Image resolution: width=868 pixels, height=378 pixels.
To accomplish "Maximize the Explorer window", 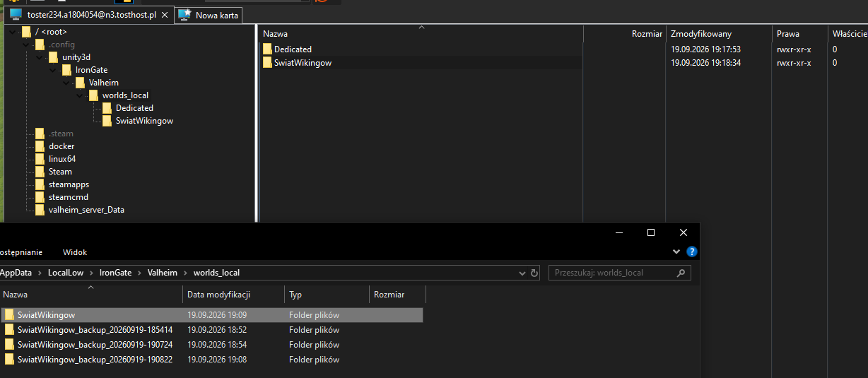I will click(x=651, y=232).
